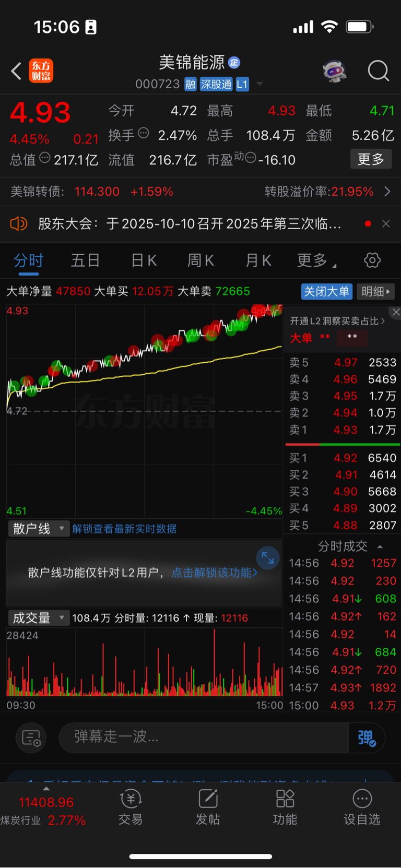Open the 功能 functions icon
This screenshot has width=401, height=868.
(x=285, y=807)
